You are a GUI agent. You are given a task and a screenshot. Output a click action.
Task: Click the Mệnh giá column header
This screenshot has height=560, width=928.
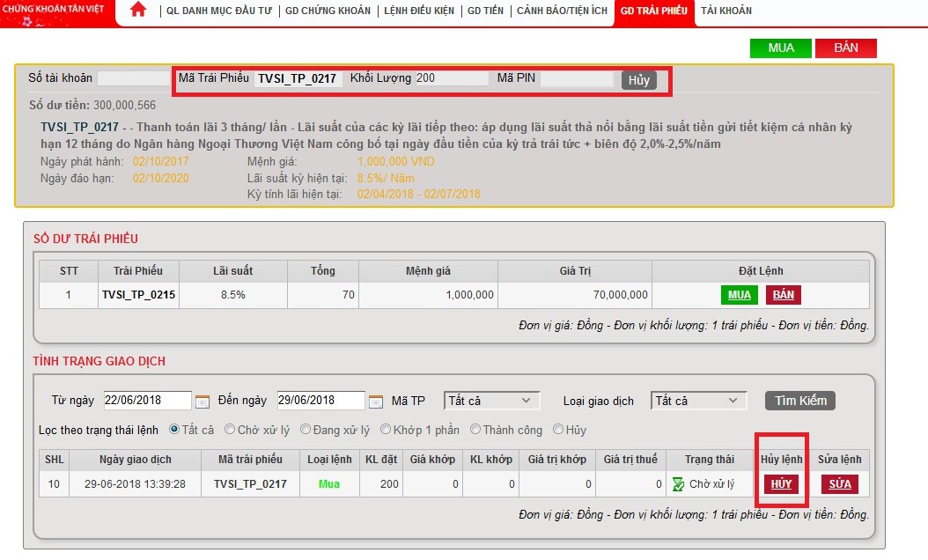(x=428, y=271)
